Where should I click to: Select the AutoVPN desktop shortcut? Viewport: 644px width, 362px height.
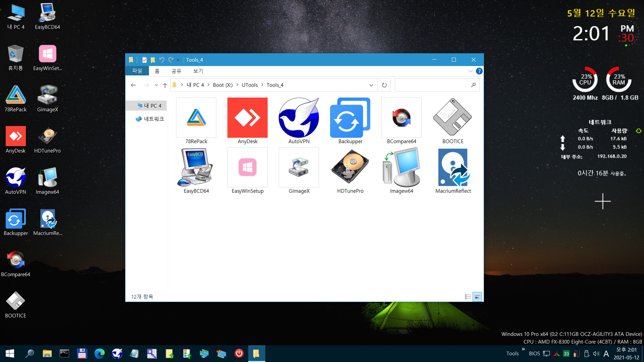click(x=16, y=181)
